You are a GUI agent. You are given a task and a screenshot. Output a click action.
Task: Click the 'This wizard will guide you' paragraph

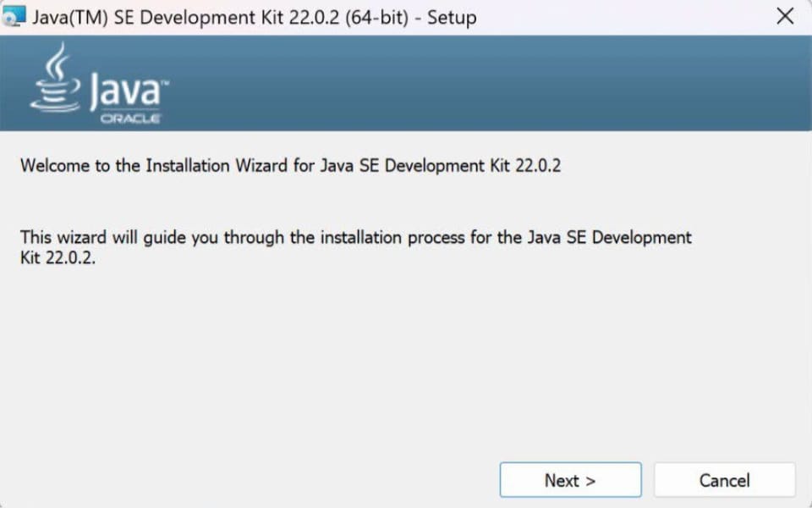click(355, 238)
